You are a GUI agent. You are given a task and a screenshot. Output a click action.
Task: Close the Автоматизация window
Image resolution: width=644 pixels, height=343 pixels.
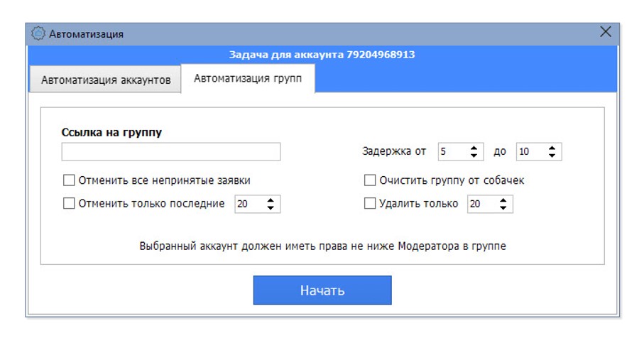pos(605,32)
